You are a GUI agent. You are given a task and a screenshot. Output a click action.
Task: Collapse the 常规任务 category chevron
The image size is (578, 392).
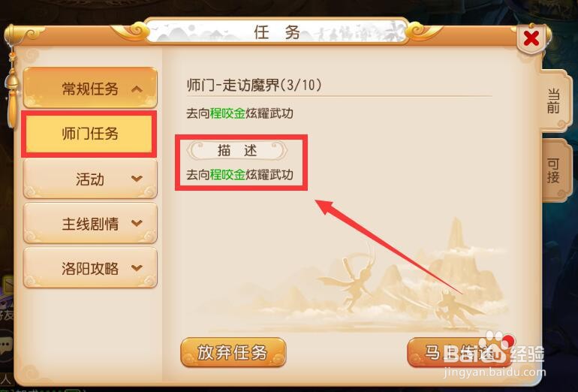(x=137, y=89)
